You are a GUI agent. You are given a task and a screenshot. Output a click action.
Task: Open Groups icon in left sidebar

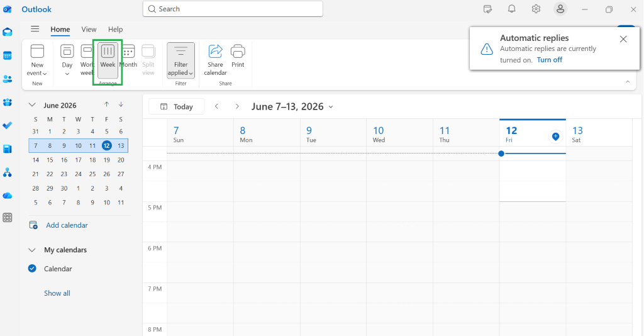[8, 103]
